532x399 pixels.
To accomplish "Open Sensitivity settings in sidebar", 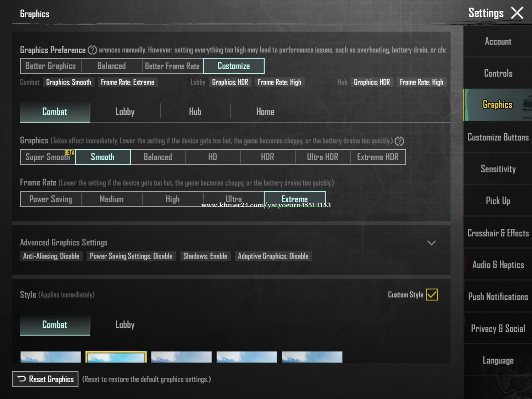I will (x=498, y=169).
